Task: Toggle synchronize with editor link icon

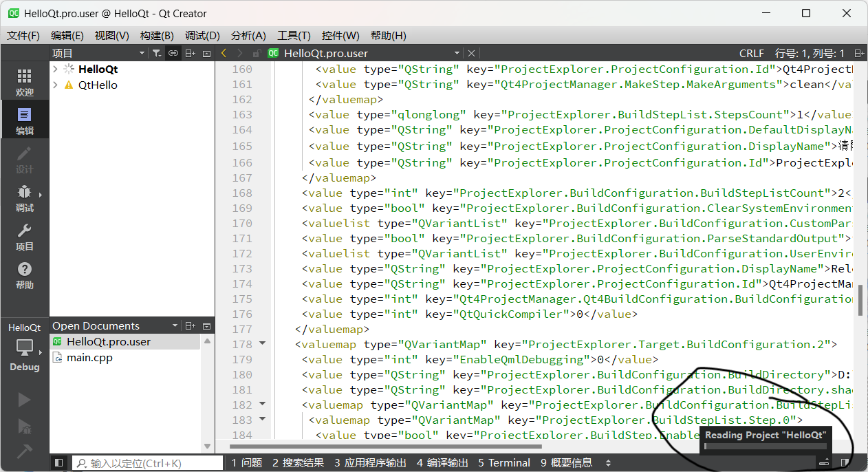Action: 173,53
